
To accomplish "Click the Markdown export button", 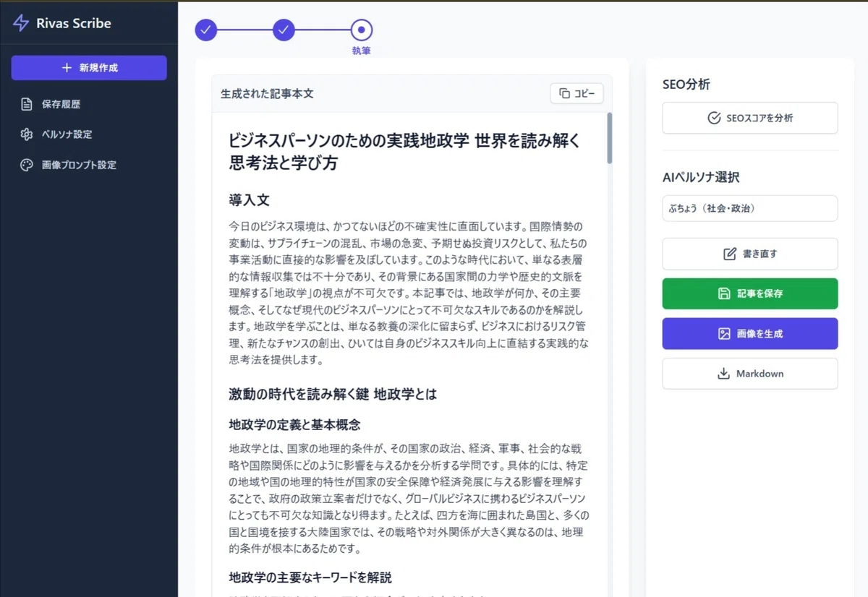I will coord(750,374).
